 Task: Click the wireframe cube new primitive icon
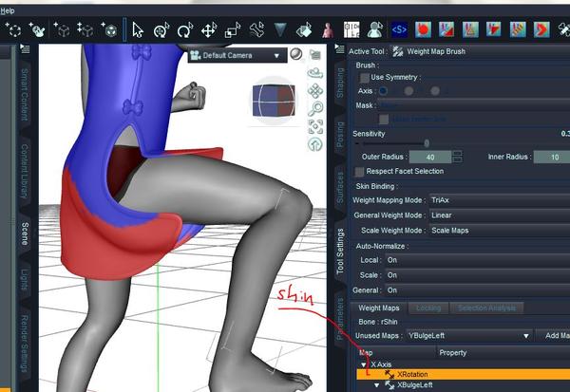point(62,29)
